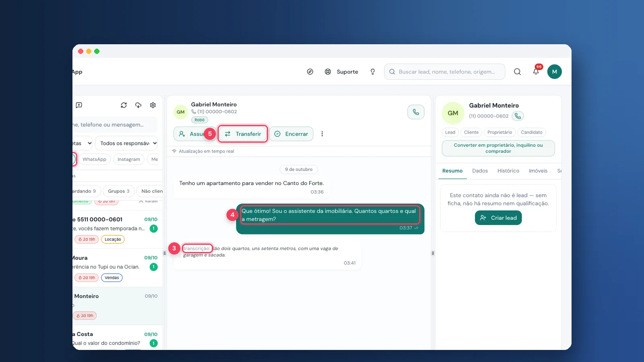Open the Todos os responsáveis dropdown
Viewport: 644px width, 362px height.
click(x=126, y=143)
